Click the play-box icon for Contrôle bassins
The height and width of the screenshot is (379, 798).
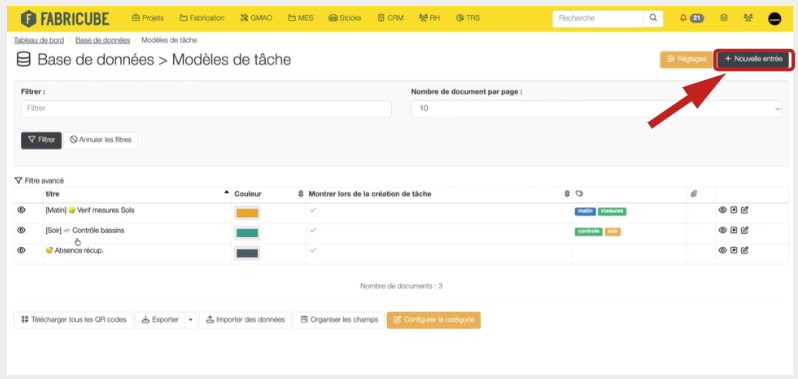coord(733,230)
